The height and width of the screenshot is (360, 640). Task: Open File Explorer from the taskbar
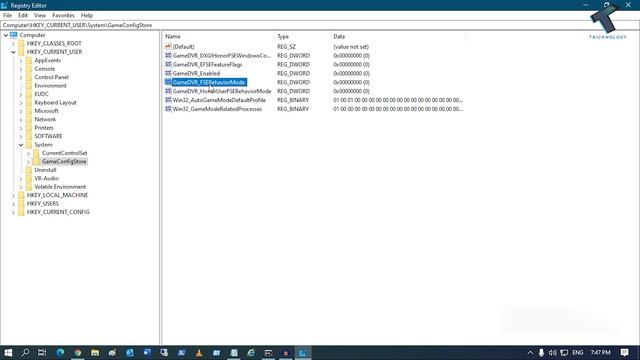click(x=95, y=353)
